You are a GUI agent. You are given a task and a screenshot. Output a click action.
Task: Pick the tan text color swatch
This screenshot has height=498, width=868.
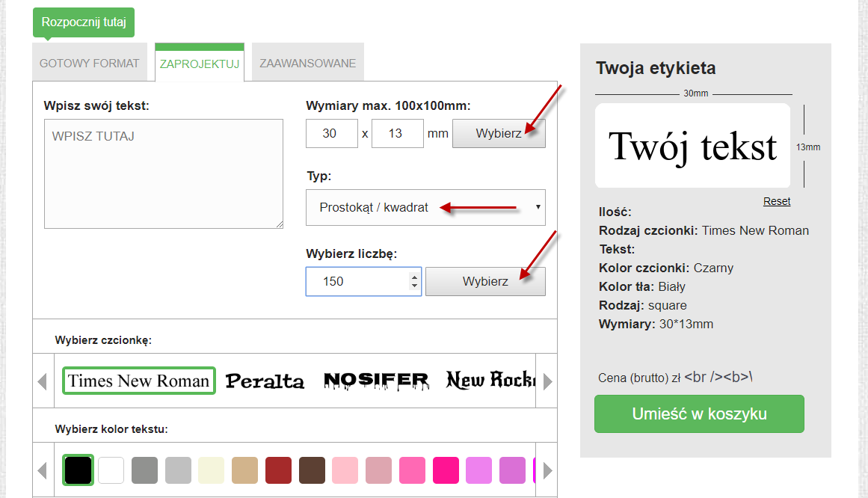[244, 470]
